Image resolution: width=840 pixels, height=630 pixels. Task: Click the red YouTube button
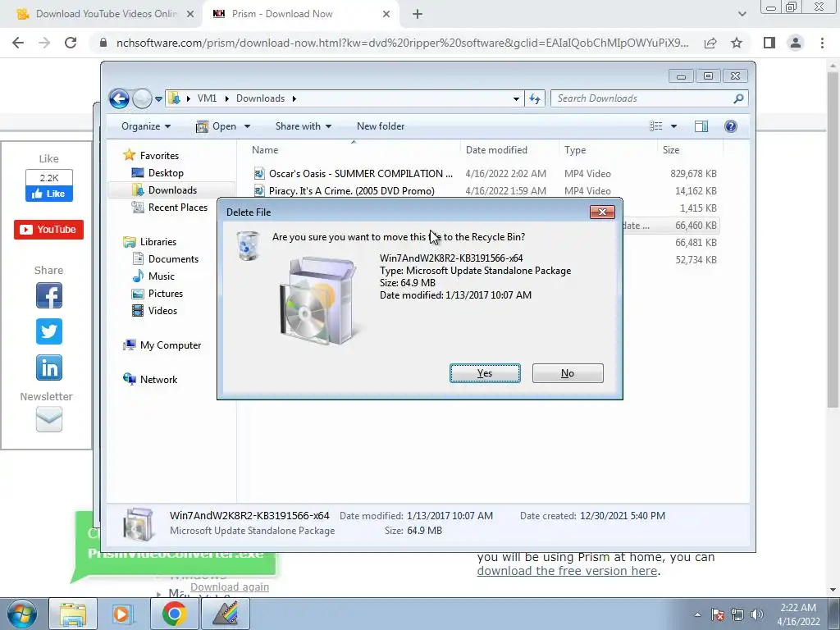48,230
